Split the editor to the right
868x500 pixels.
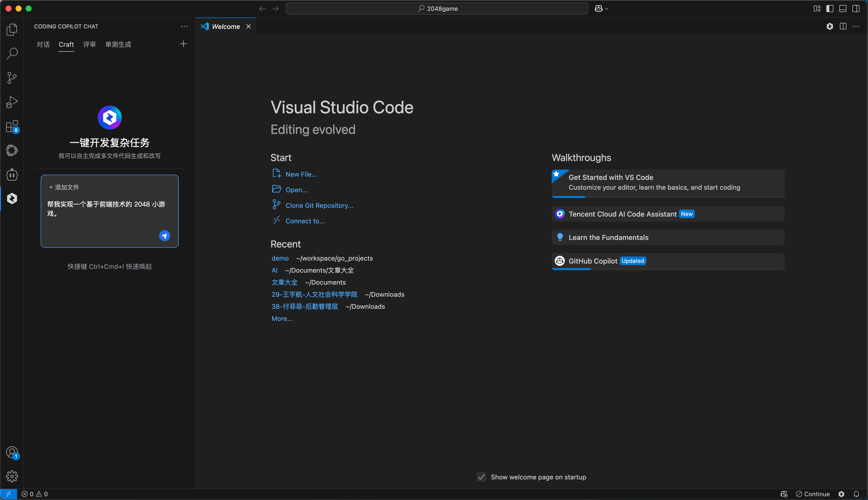point(843,26)
